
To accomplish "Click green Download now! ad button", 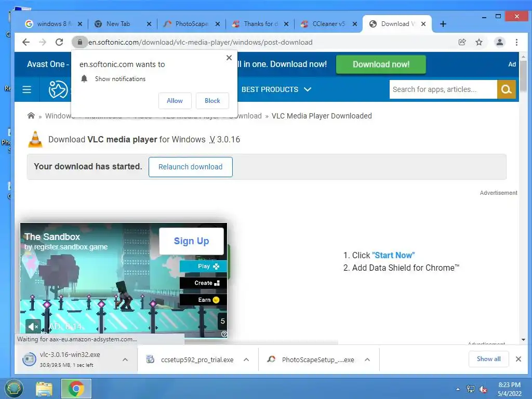I will (x=381, y=64).
